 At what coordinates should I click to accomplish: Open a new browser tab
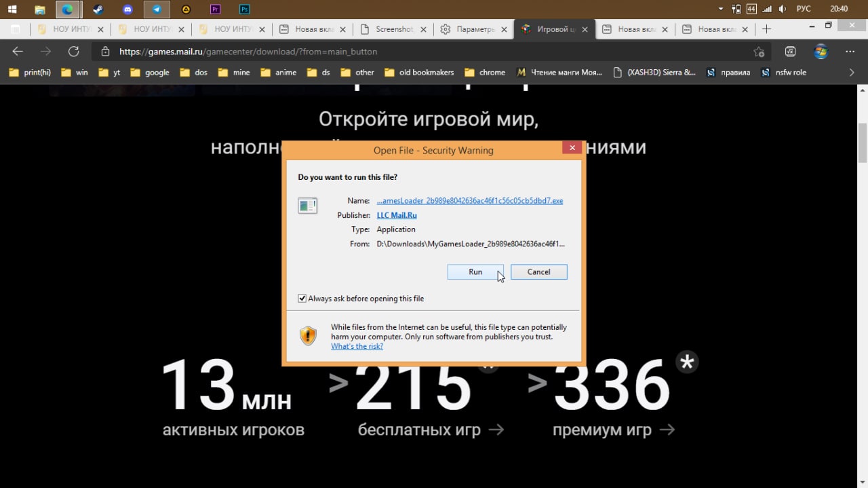766,29
